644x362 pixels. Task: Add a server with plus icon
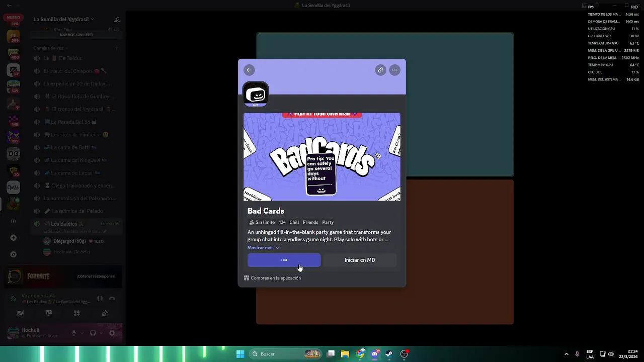pyautogui.click(x=14, y=238)
